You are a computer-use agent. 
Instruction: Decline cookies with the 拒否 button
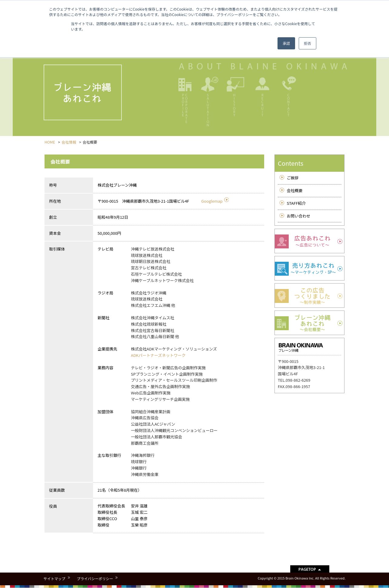pyautogui.click(x=308, y=43)
